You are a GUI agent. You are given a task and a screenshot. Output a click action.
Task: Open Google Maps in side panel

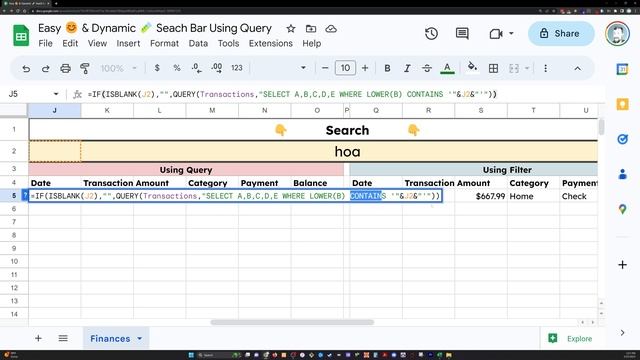622,209
